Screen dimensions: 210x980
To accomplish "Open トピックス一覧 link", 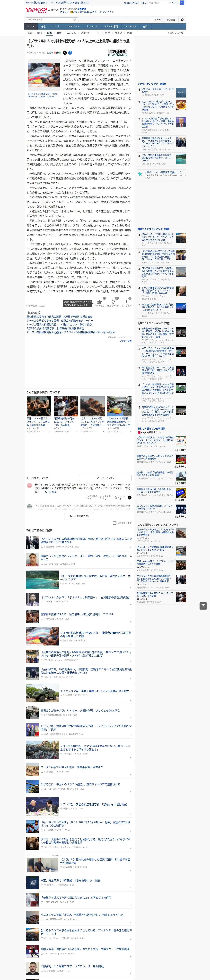I will pyautogui.click(x=175, y=33).
